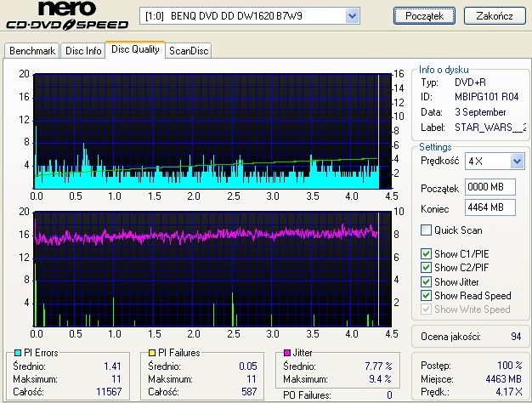Switch to the Disc Info tab

coord(83,51)
